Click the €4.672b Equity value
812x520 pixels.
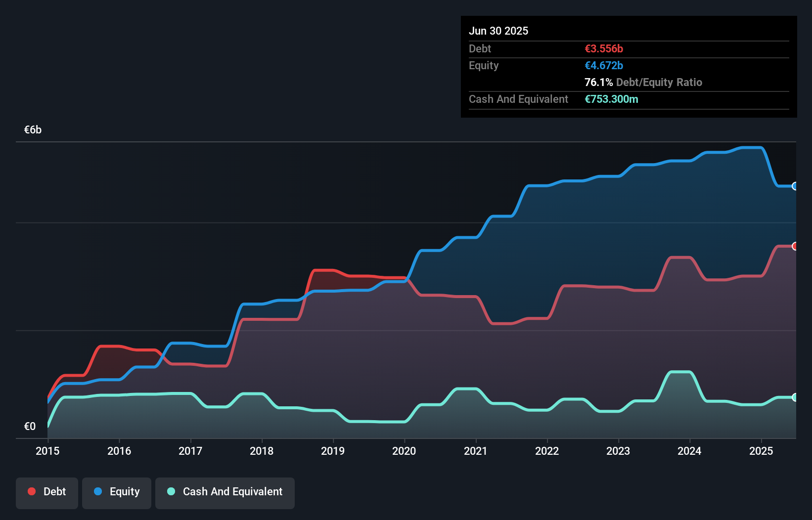(604, 65)
